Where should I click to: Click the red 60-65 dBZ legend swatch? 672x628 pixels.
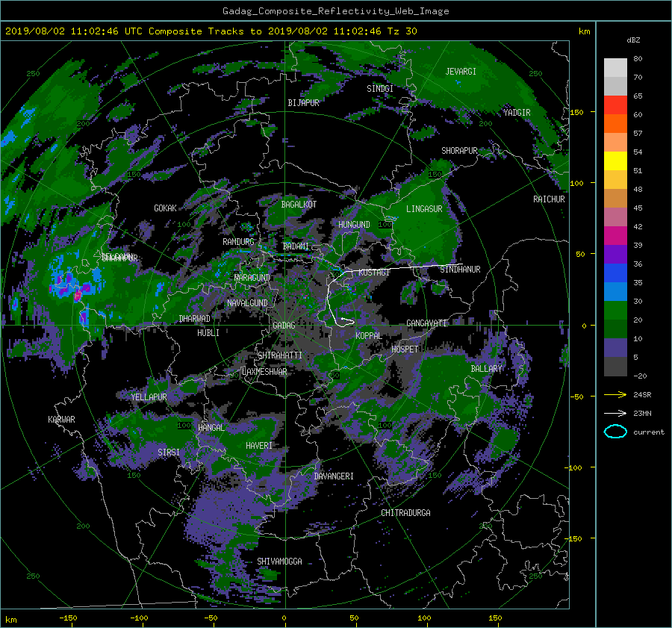coord(615,105)
